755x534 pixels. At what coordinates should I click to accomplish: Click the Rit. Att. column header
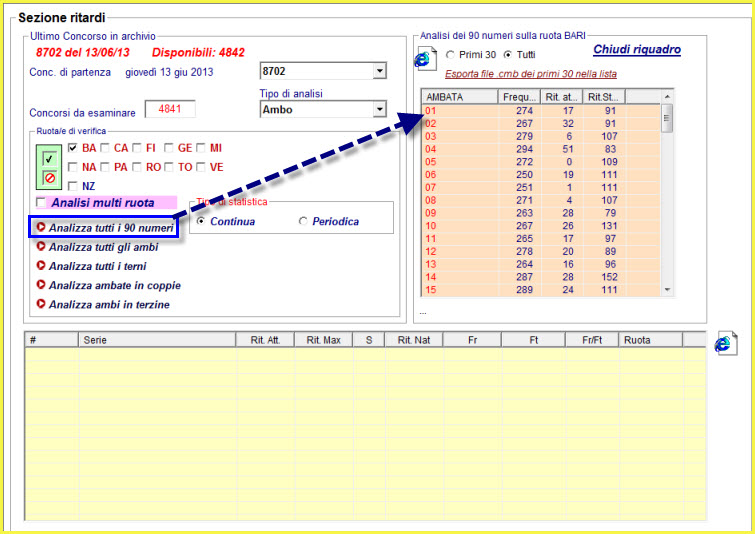(x=265, y=340)
